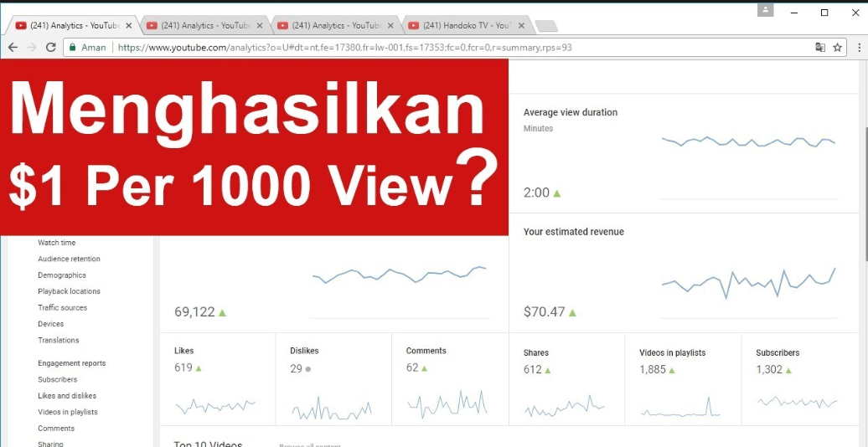Click the green secure padlock icon
Viewport: 868px width, 447px height.
pyautogui.click(x=73, y=48)
